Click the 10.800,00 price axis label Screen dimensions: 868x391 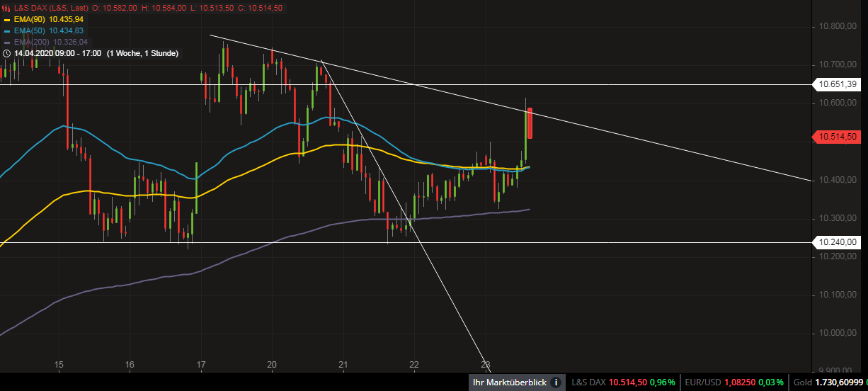pyautogui.click(x=838, y=27)
